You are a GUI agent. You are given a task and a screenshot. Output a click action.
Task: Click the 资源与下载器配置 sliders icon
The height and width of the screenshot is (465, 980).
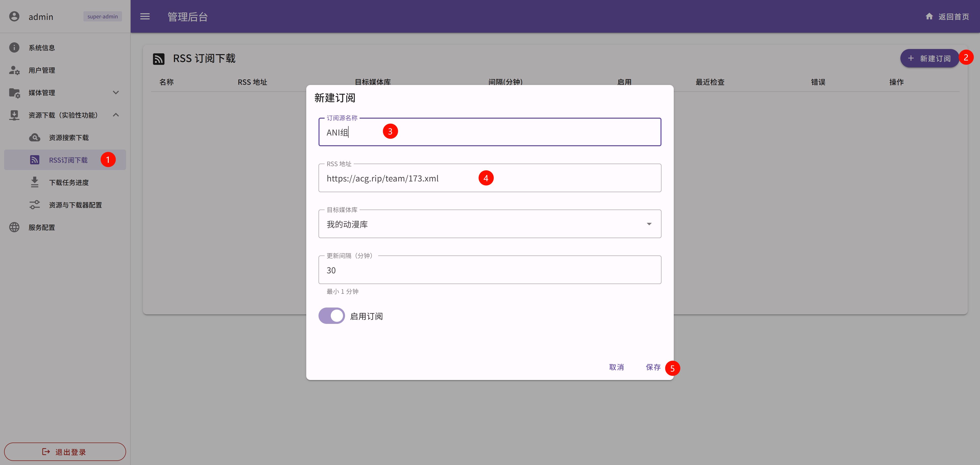(35, 205)
